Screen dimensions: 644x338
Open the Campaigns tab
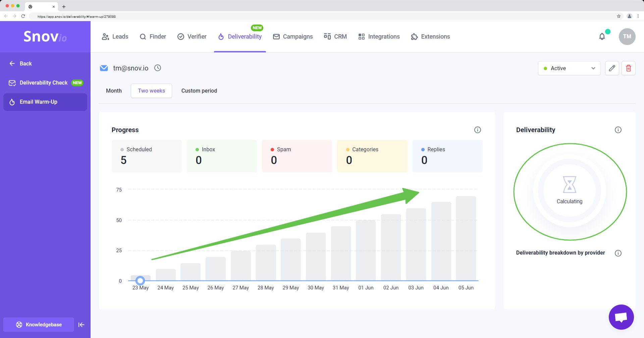(x=293, y=37)
